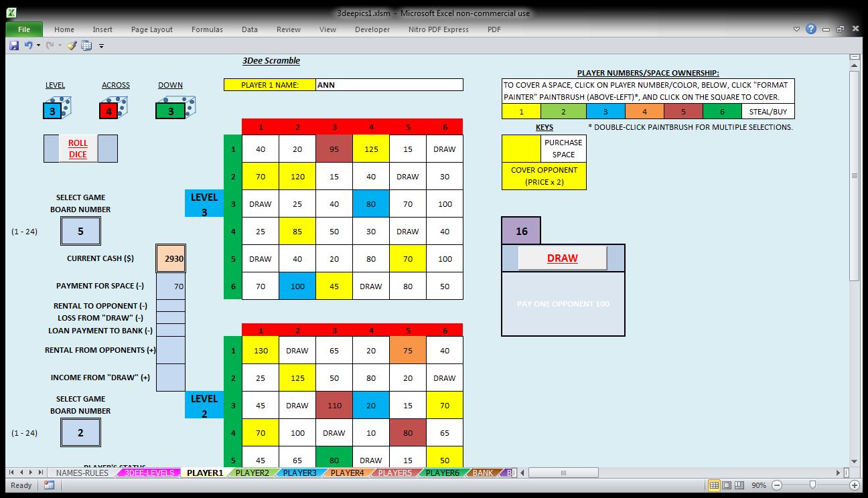Select Normal view button in status bar

pyautogui.click(x=715, y=485)
